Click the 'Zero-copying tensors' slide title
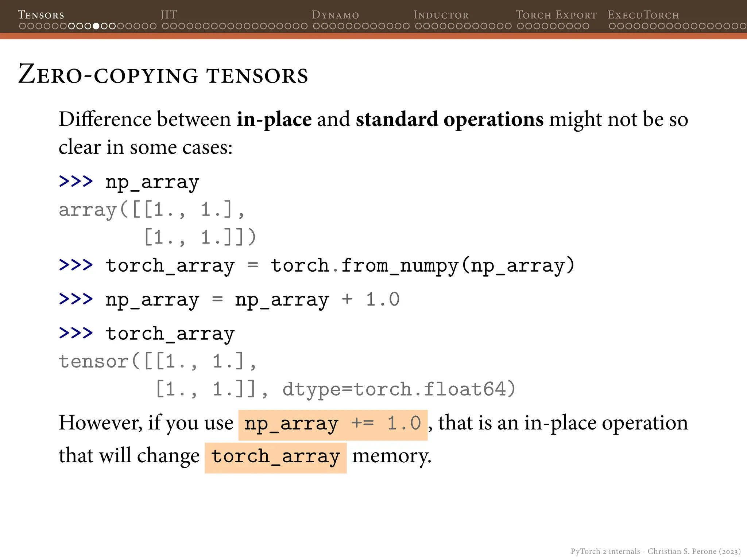The width and height of the screenshot is (747, 560). pos(163,74)
